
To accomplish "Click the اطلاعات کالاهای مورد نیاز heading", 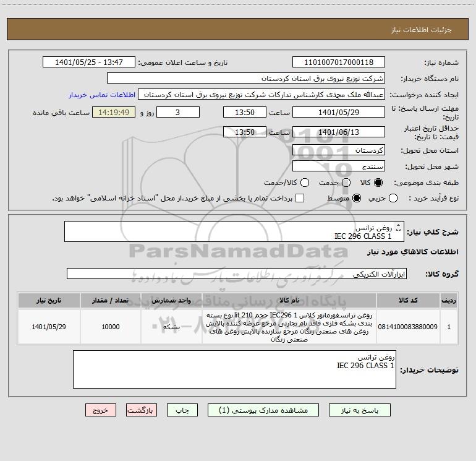I will click(x=413, y=252).
